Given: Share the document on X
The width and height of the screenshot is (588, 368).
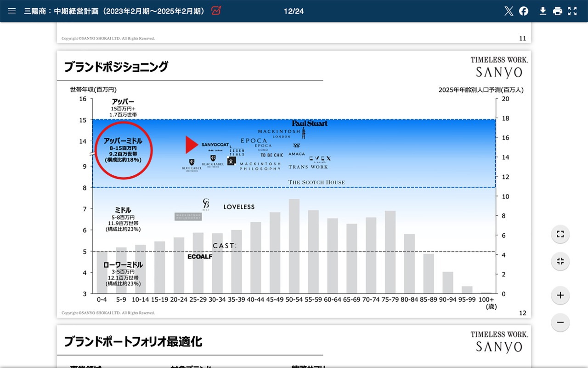Looking at the screenshot, I should [509, 11].
